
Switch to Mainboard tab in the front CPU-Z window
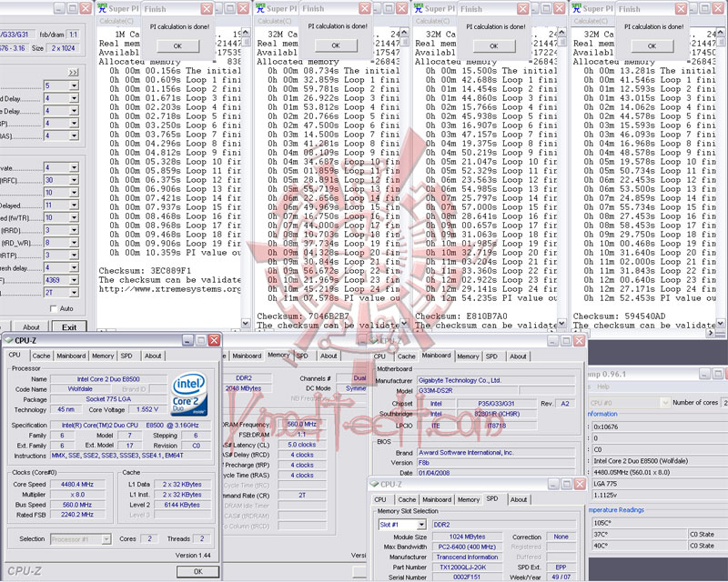(71, 356)
